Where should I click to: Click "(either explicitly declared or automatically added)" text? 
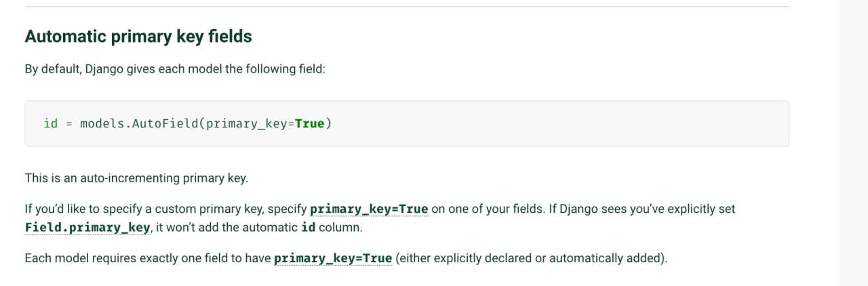(x=531, y=258)
